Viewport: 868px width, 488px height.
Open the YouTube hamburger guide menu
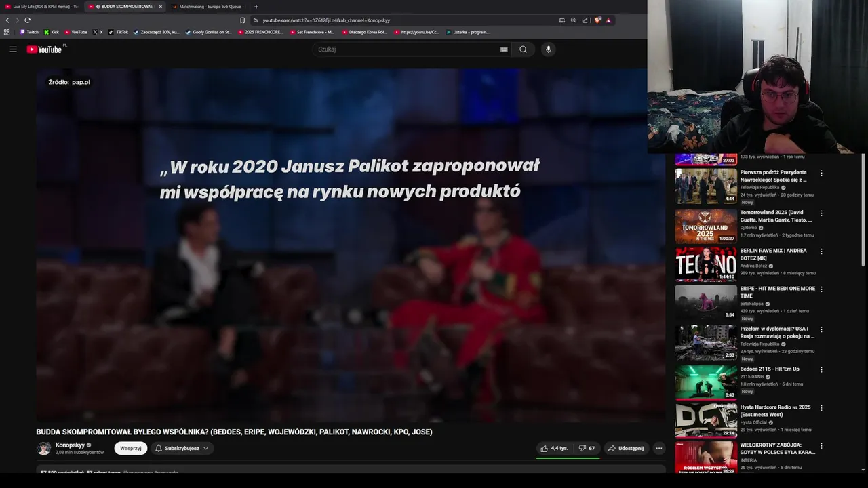(13, 49)
